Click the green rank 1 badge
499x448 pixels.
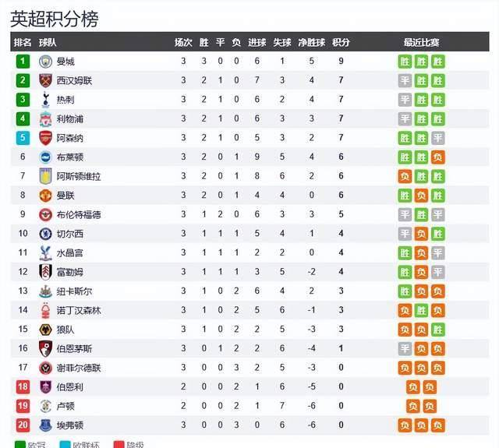tap(23, 62)
